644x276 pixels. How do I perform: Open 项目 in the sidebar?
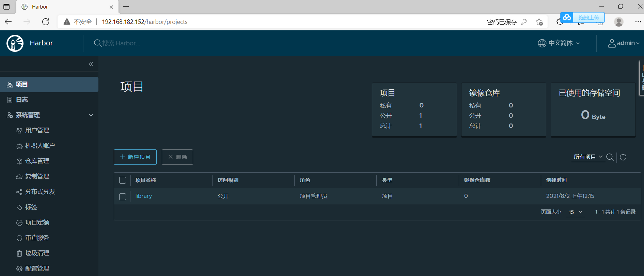(x=49, y=84)
